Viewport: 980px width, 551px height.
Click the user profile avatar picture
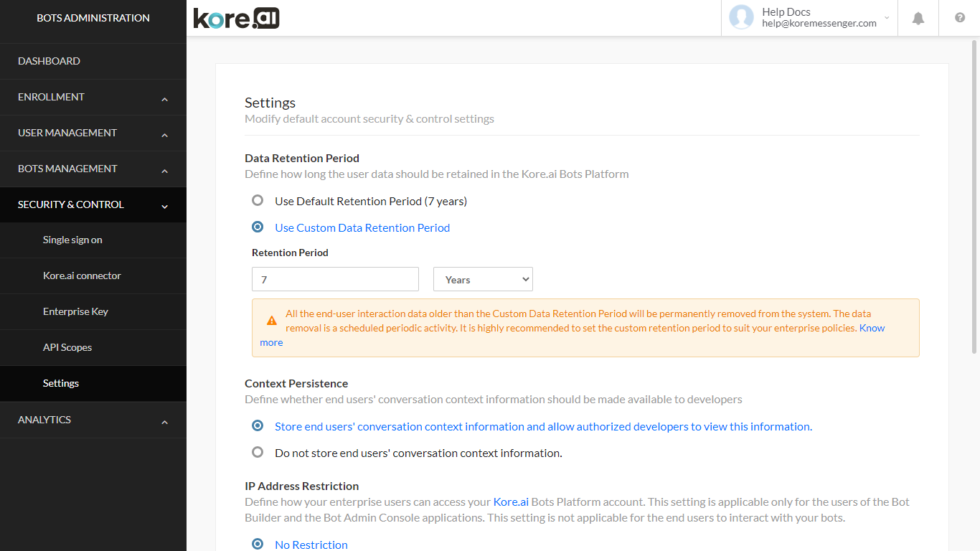[x=741, y=18]
